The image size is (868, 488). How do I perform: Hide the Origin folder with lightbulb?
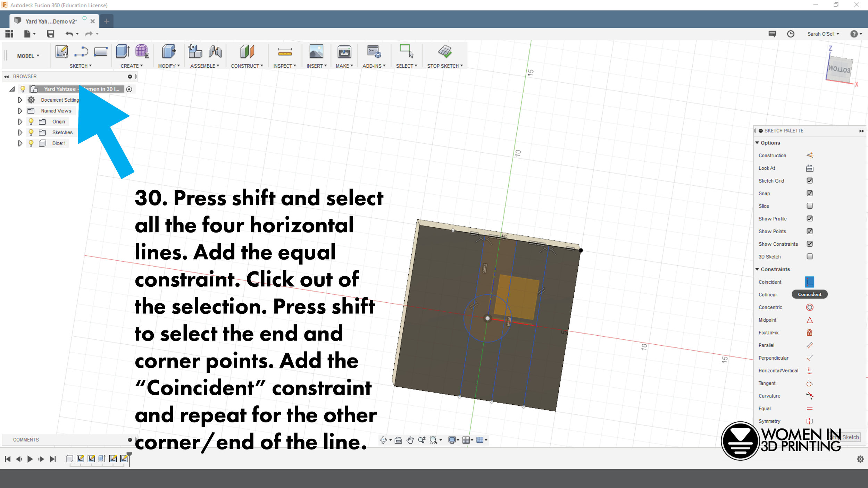click(31, 121)
